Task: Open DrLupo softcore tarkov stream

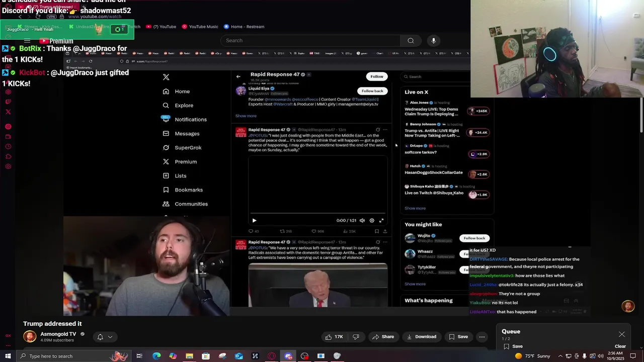Action: (447, 149)
